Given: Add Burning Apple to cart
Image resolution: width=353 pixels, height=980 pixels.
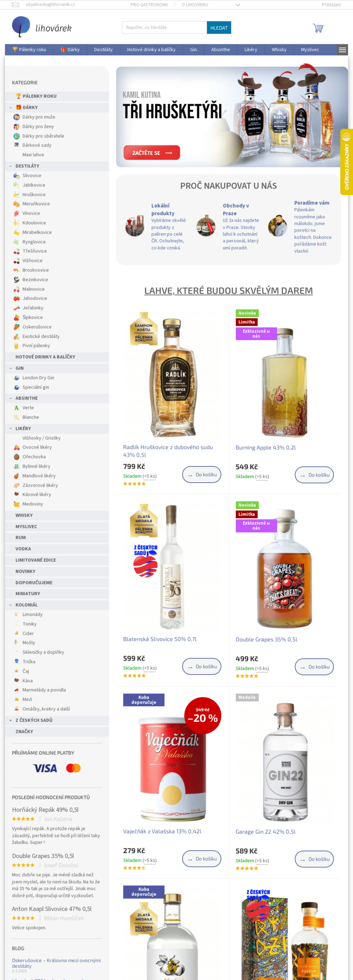Looking at the screenshot, I should coord(314,475).
